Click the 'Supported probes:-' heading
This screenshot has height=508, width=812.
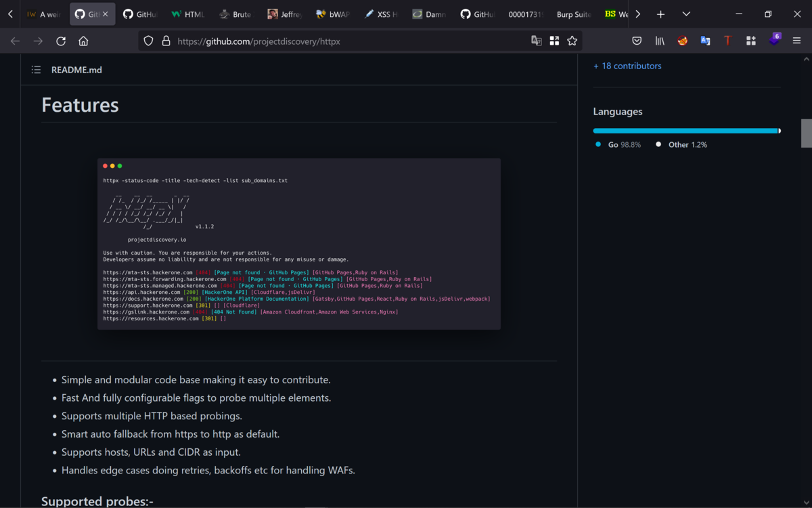(97, 501)
